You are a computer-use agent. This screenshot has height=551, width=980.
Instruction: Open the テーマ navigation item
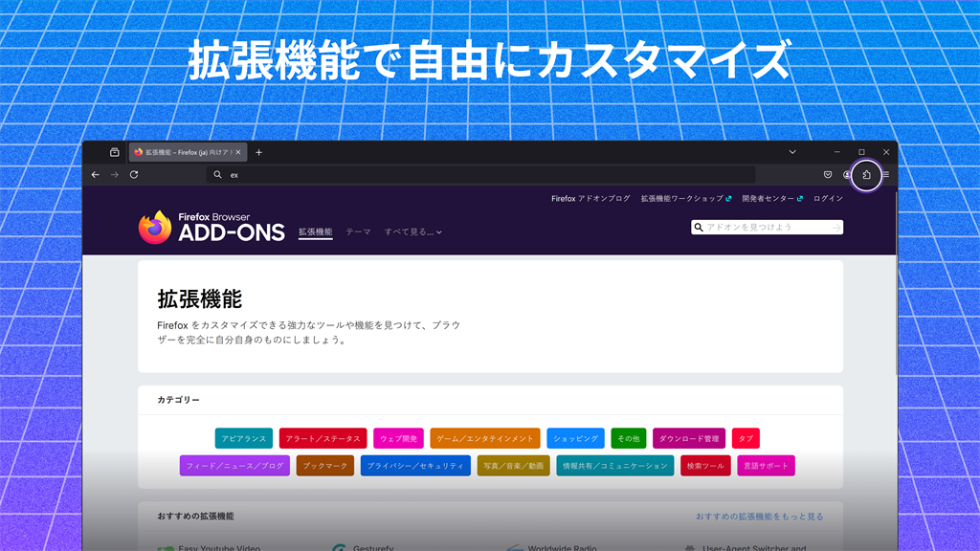[358, 231]
